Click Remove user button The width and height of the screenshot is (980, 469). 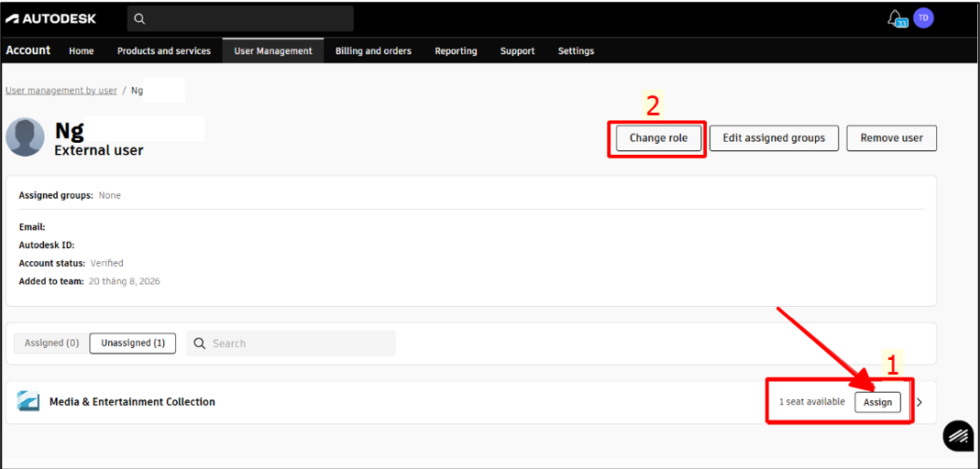click(x=891, y=138)
